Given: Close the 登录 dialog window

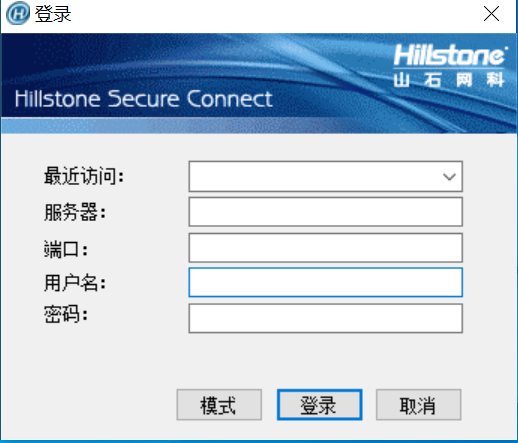Looking at the screenshot, I should click(x=491, y=14).
